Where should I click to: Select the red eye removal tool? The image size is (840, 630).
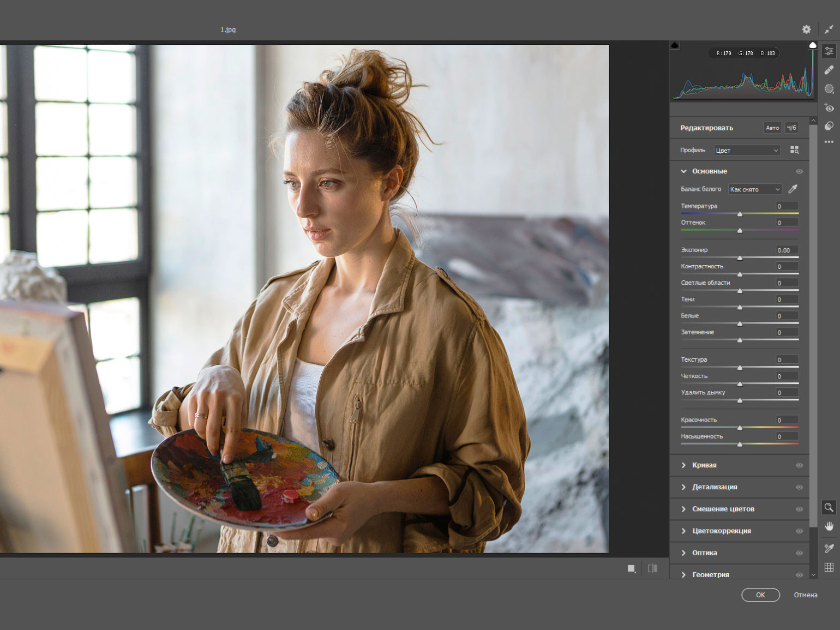[x=829, y=107]
